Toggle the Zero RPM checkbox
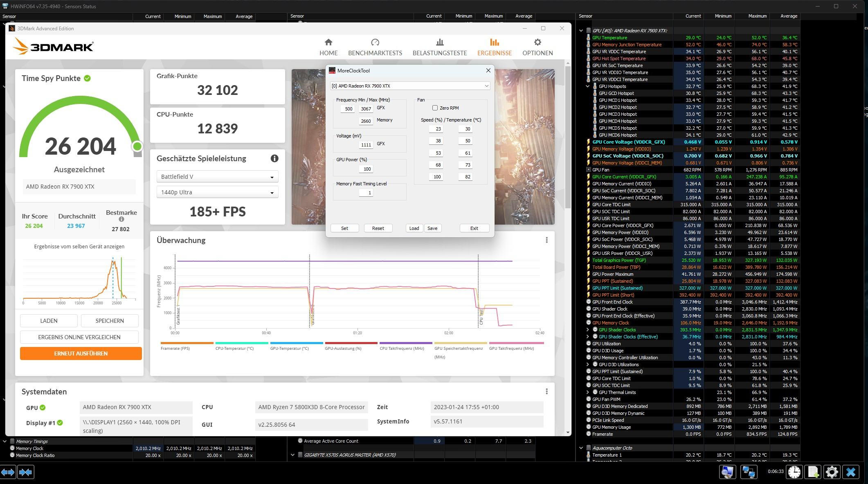This screenshot has height=484, width=868. click(x=435, y=108)
